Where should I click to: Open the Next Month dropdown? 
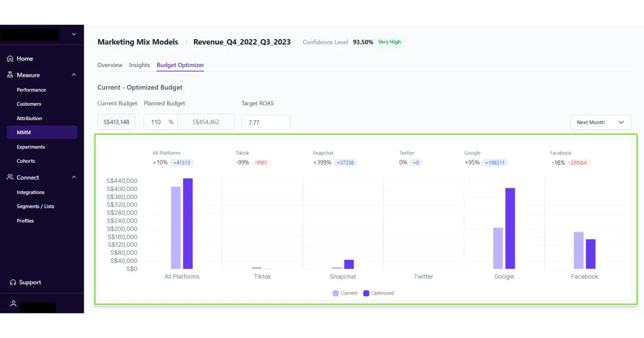point(601,122)
